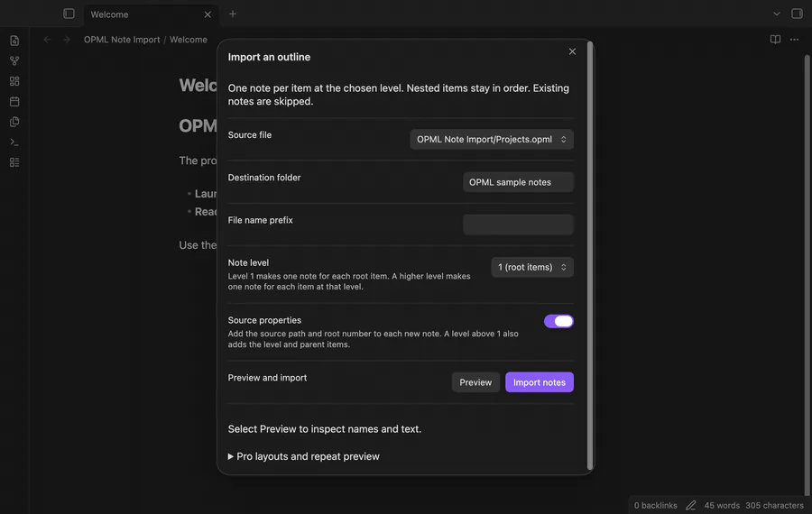Viewport: 812px width, 514px height.
Task: Click the dialog vertical scrollbar
Action: tap(590, 256)
